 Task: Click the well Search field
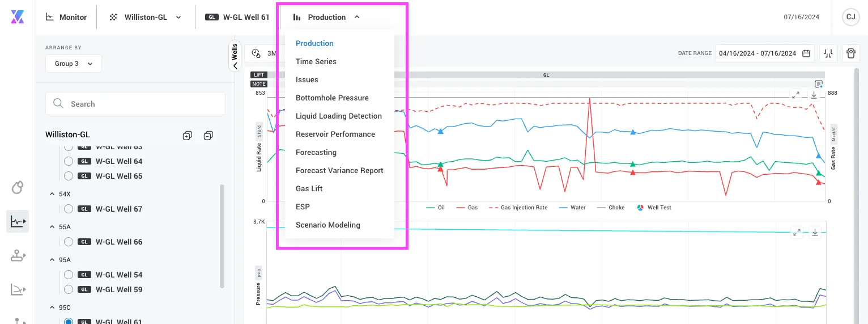click(x=135, y=104)
